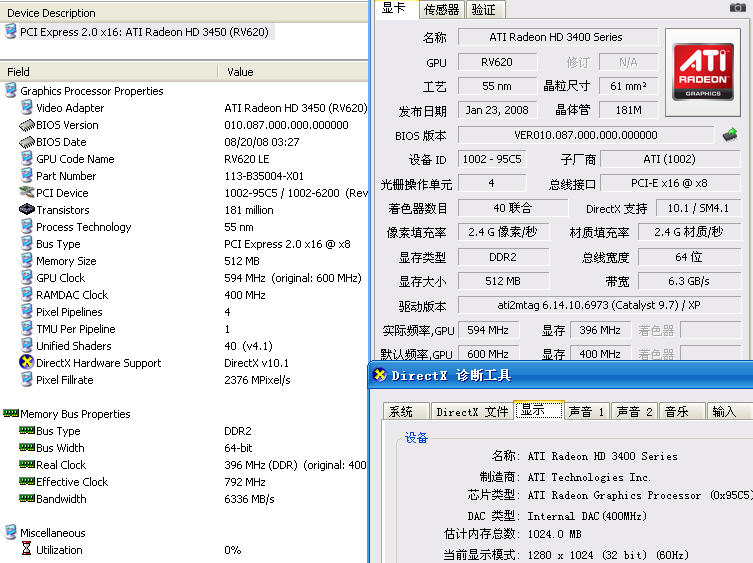Click the Field column header

tap(109, 72)
